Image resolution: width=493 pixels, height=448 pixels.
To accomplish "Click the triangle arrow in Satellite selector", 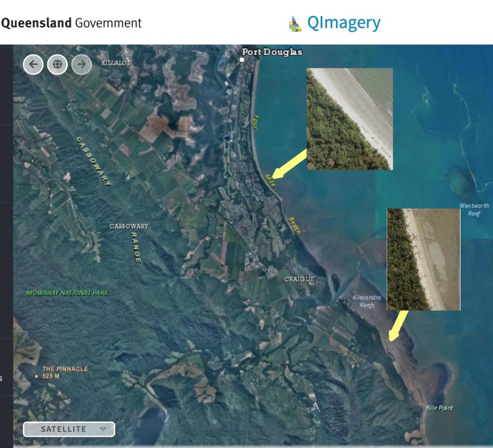I will pos(102,429).
